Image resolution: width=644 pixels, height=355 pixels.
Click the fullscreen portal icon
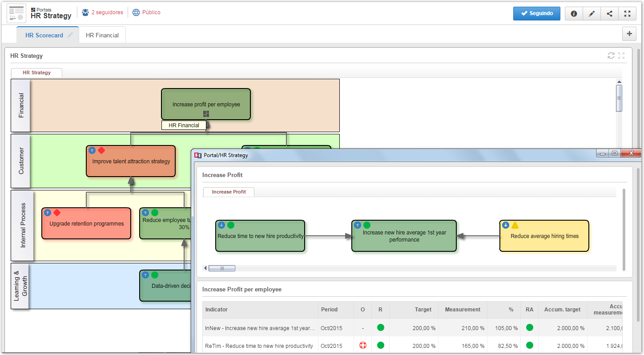pos(627,13)
